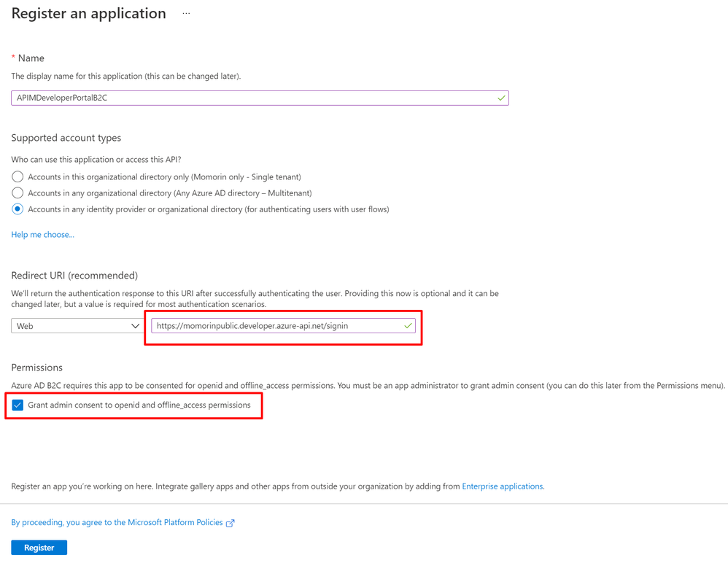Click the chevron arrow of the platform selector
The height and width of the screenshot is (563, 728).
(x=135, y=326)
